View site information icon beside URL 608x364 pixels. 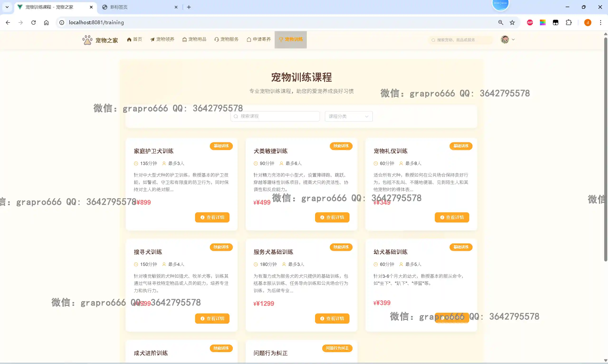62,23
